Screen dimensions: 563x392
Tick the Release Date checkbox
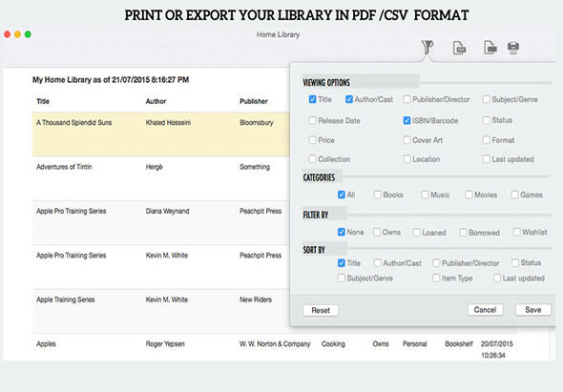click(x=312, y=120)
